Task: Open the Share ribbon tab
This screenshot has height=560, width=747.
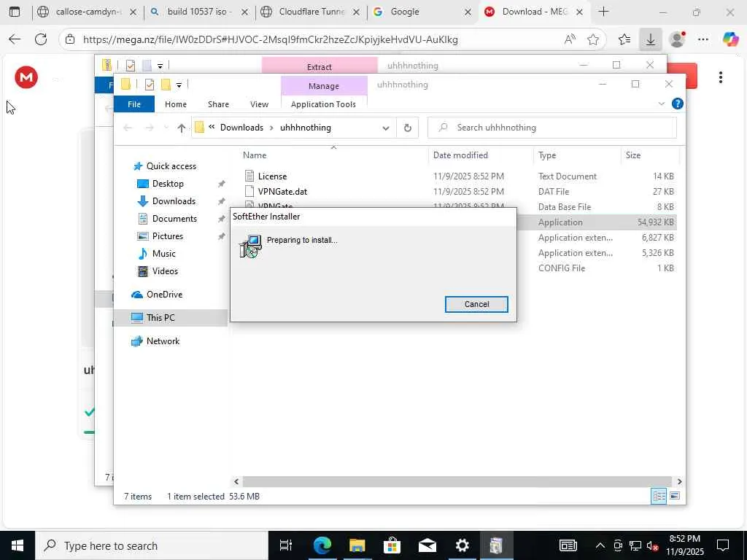Action: pyautogui.click(x=218, y=104)
